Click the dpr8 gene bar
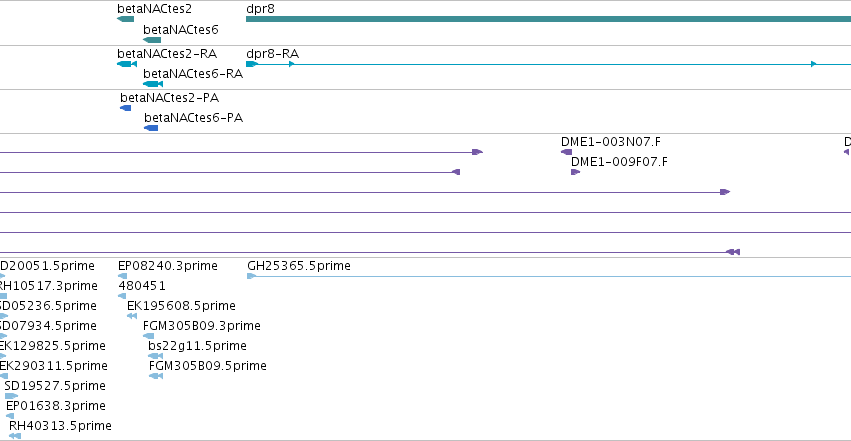The height and width of the screenshot is (441, 851). (548, 19)
